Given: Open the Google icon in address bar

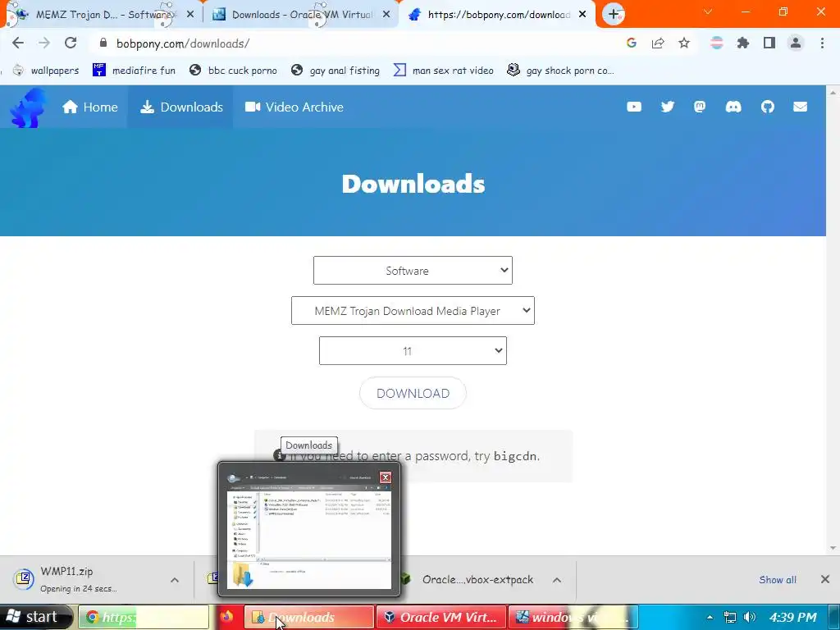Looking at the screenshot, I should coord(632,43).
